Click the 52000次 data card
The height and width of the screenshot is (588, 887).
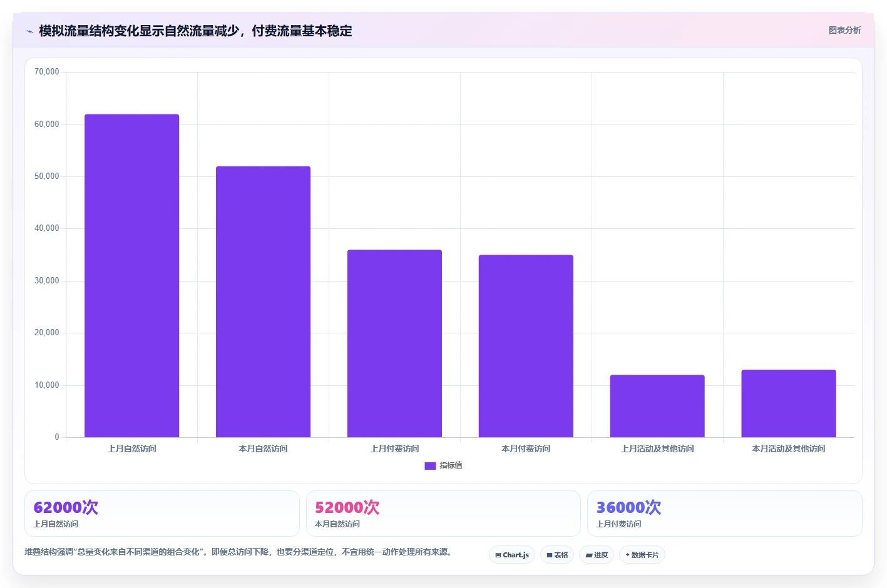[x=443, y=514]
